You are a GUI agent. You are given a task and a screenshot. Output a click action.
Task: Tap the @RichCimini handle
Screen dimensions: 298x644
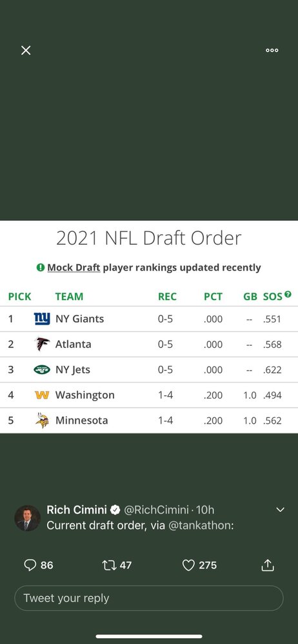pos(156,509)
